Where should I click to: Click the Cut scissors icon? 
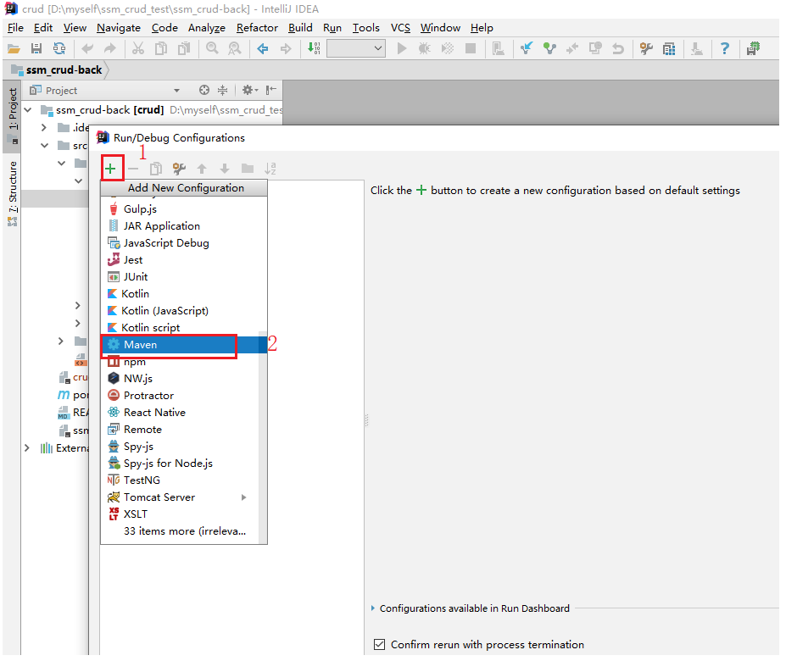click(x=138, y=48)
